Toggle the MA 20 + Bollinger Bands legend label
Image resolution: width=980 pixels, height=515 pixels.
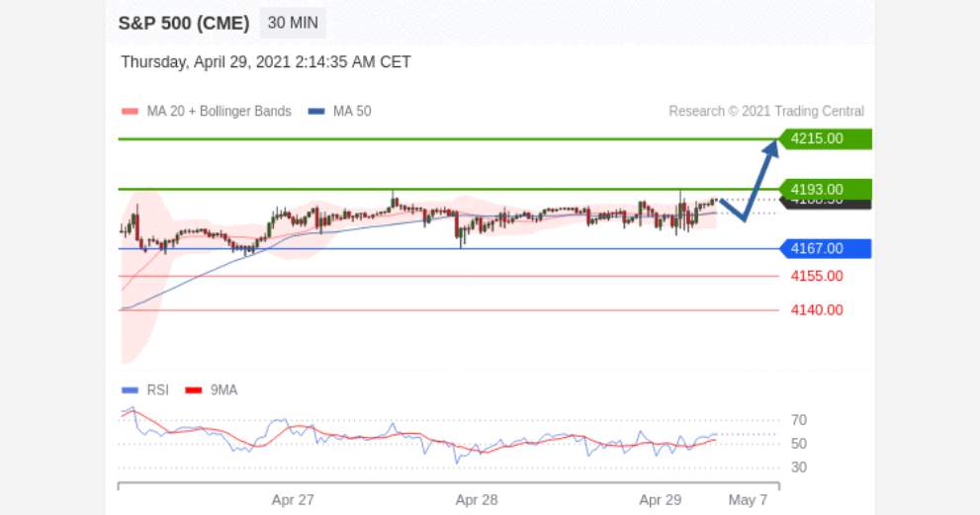tap(219, 112)
